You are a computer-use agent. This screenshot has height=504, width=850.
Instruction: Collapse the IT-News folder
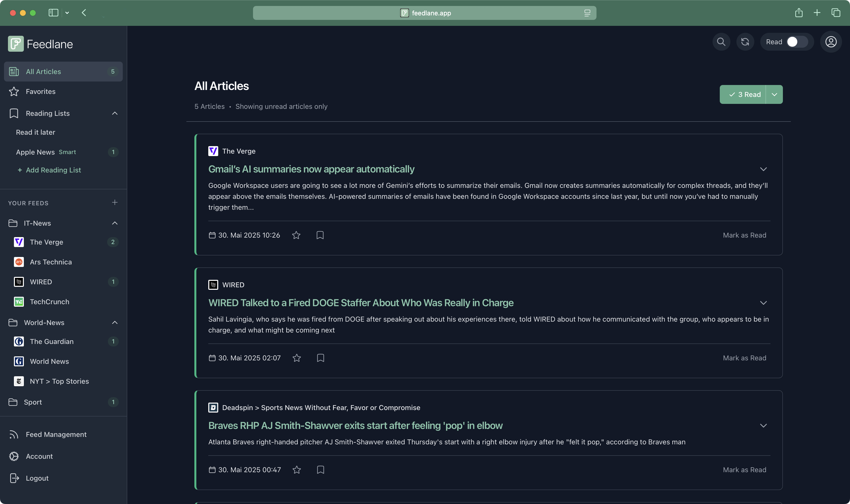(x=115, y=223)
